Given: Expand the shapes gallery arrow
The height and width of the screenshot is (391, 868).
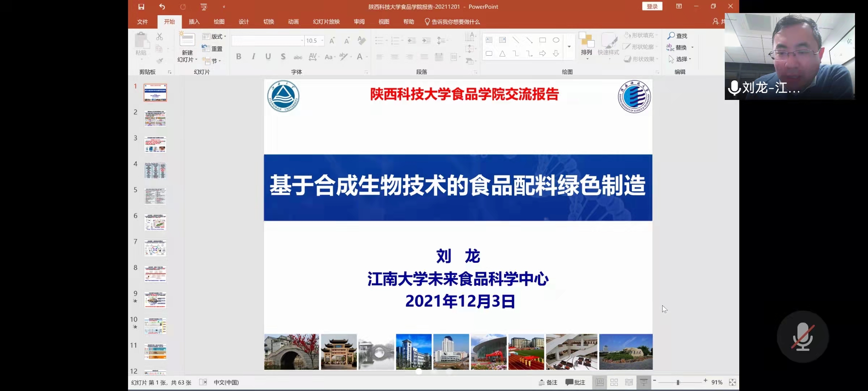Looking at the screenshot, I should coord(569,47).
